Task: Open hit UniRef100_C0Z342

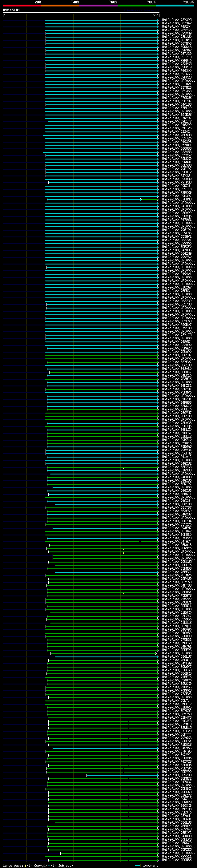Action: (176, 23)
